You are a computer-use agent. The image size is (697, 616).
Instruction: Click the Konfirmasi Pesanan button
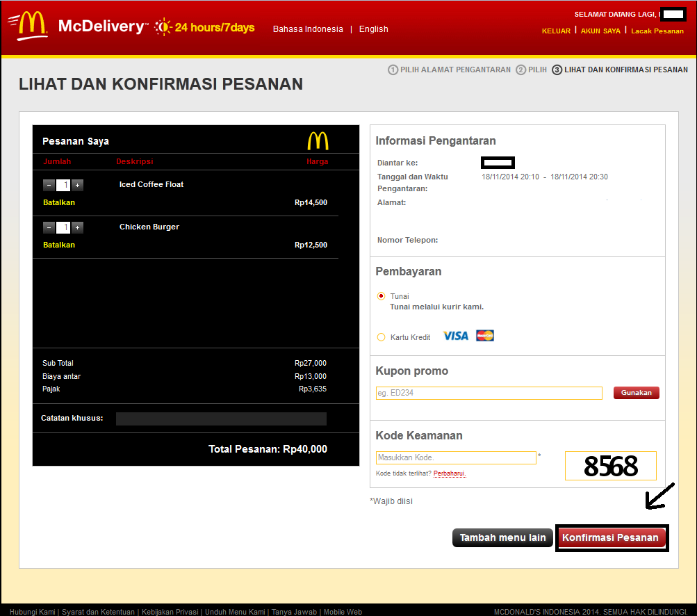tap(612, 537)
